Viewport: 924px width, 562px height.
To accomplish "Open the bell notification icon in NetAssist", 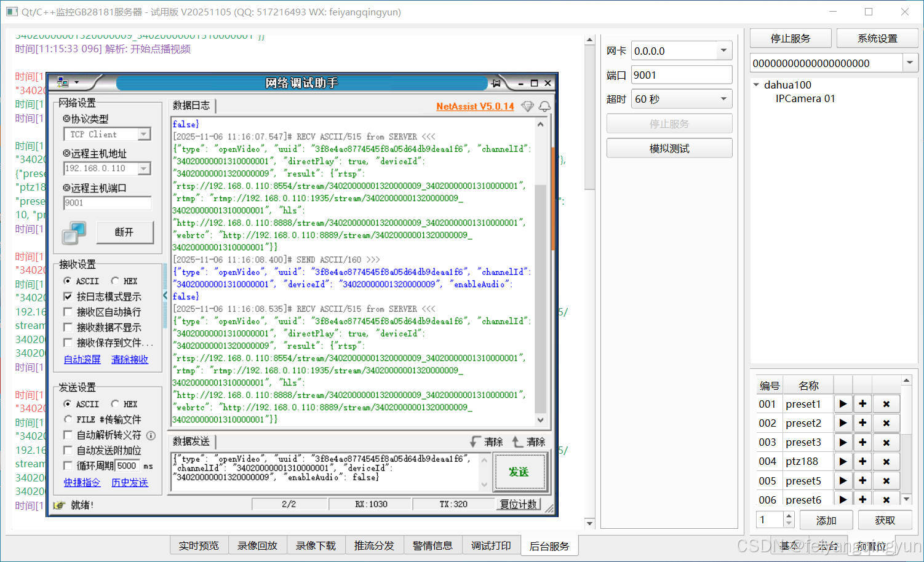I will 544,106.
